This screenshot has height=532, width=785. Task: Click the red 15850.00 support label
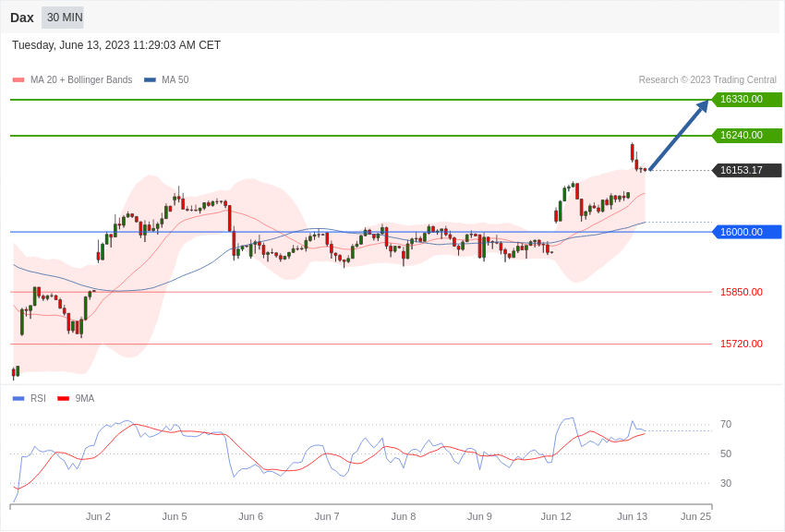[x=741, y=292]
